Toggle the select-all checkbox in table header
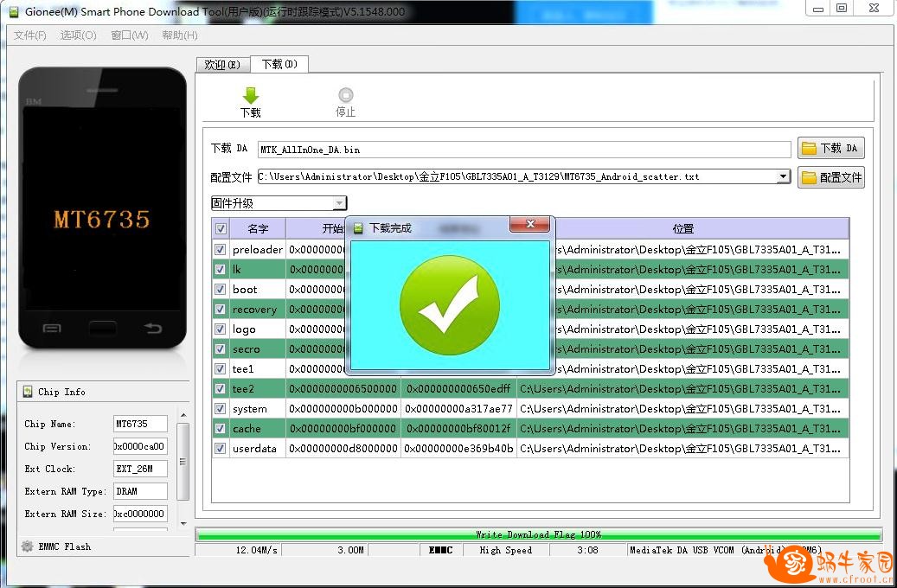 pyautogui.click(x=221, y=229)
